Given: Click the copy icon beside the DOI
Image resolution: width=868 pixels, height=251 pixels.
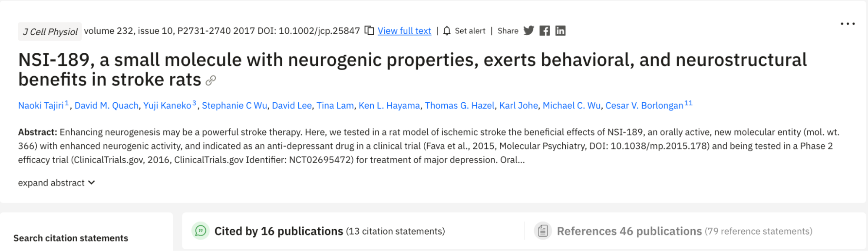Looking at the screenshot, I should [x=369, y=31].
